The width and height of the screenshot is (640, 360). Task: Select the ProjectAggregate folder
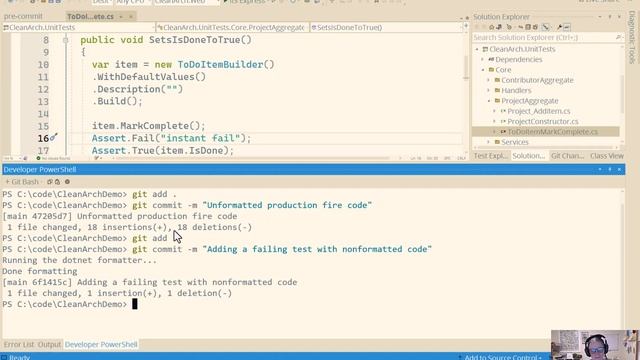tap(529, 101)
